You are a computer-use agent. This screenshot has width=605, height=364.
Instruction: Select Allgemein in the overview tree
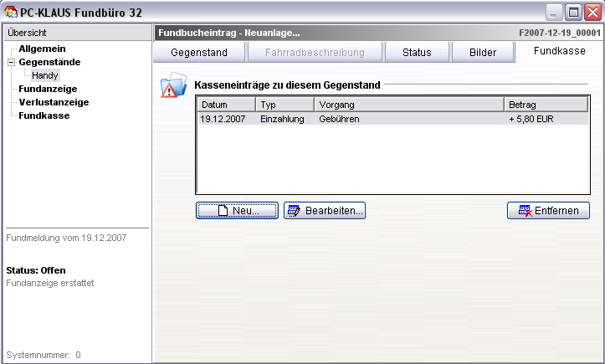click(x=42, y=49)
